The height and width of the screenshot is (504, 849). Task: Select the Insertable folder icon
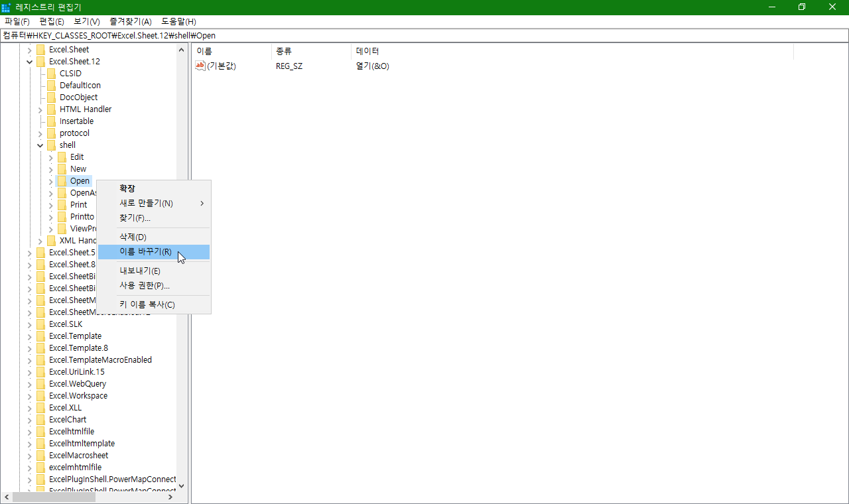(51, 121)
